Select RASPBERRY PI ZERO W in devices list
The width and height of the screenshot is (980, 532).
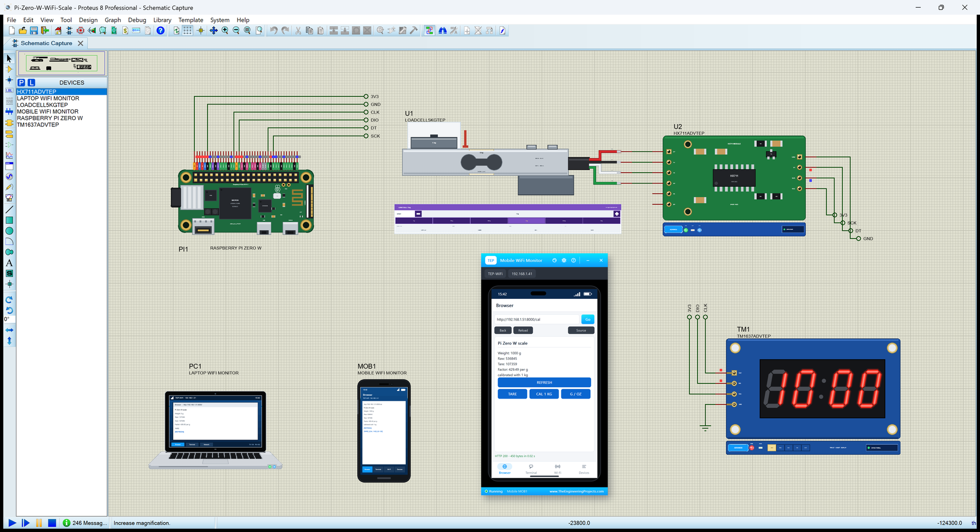(50, 118)
